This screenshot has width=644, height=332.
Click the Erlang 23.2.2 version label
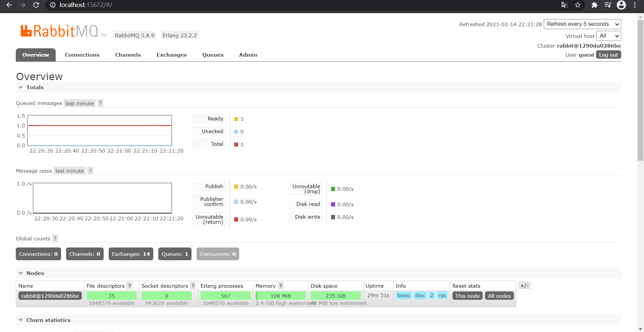[180, 36]
